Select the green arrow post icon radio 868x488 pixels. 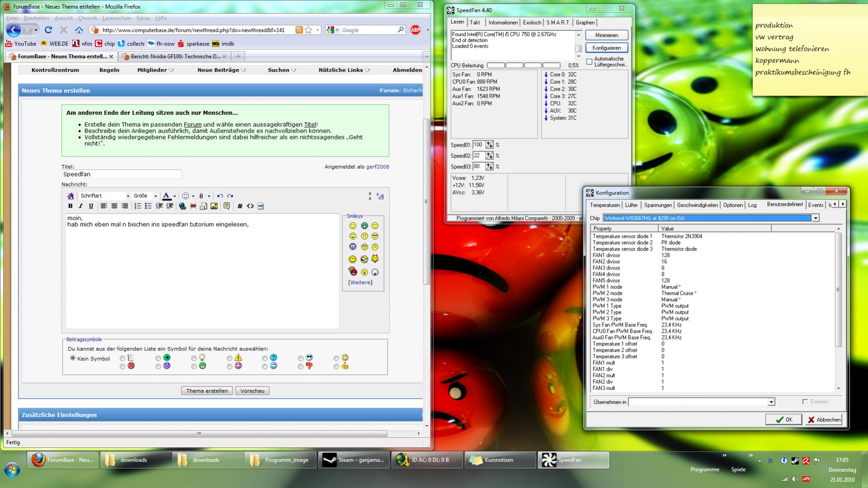pos(158,358)
